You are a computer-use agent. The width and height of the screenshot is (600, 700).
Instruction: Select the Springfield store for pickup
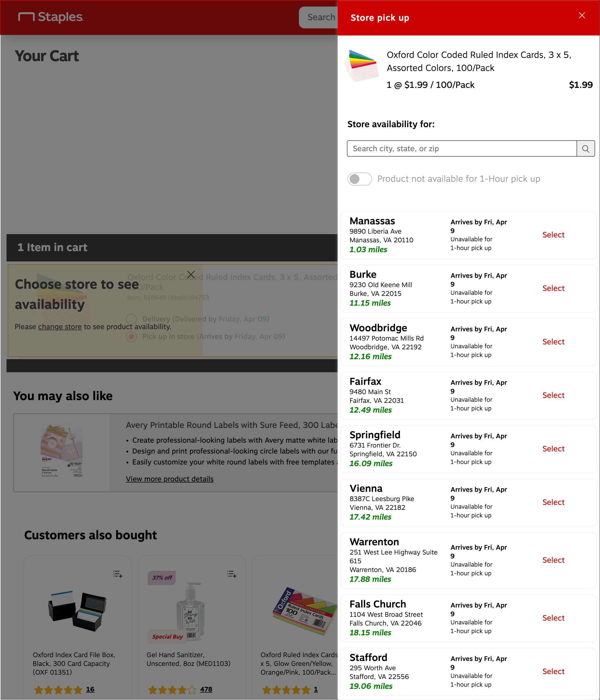pos(553,449)
